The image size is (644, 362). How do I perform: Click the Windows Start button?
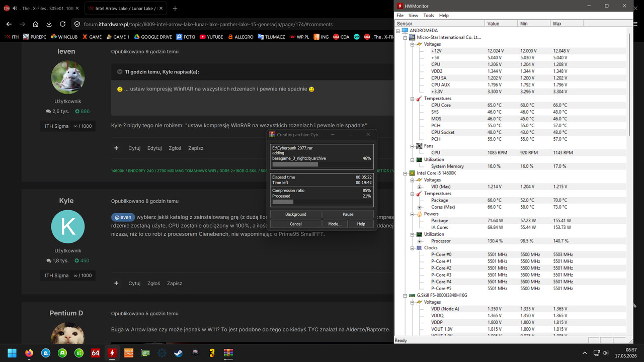click(x=12, y=353)
